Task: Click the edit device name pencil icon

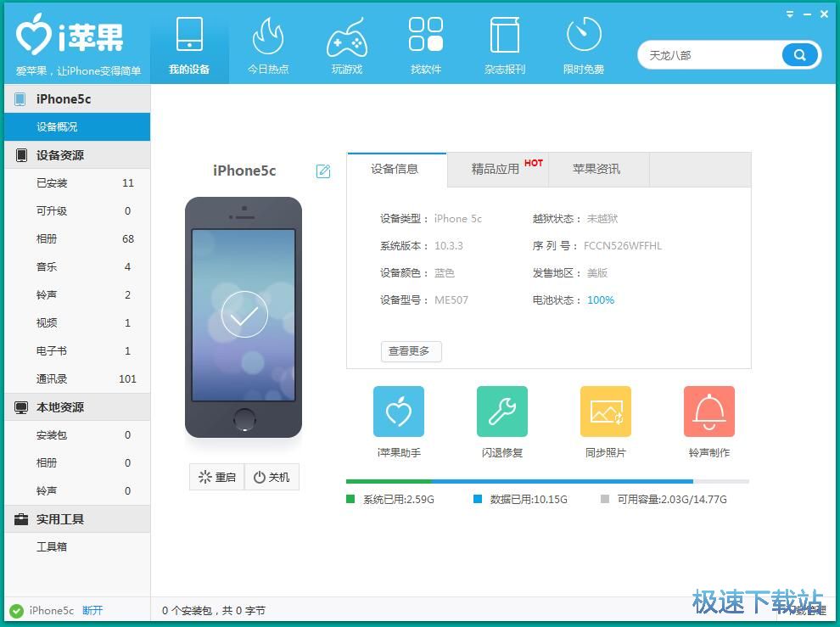Action: (x=323, y=171)
